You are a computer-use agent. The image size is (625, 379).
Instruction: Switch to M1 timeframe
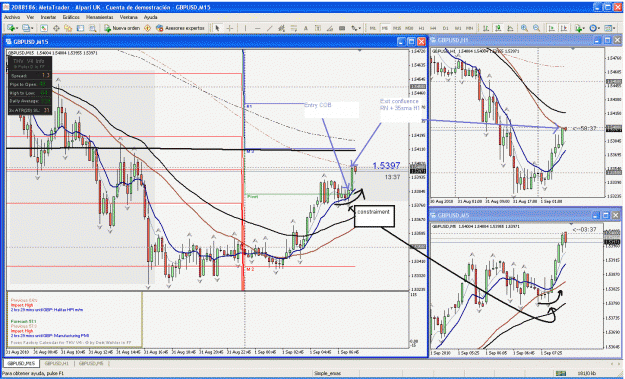[x=372, y=28]
